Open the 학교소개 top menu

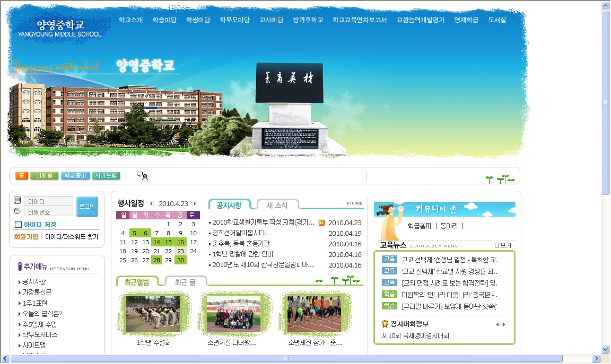click(x=130, y=20)
